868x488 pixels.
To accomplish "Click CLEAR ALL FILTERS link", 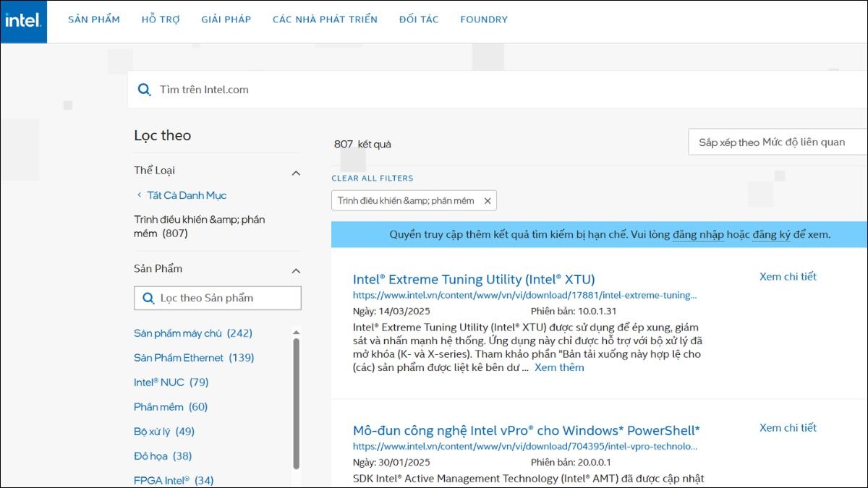I will point(373,178).
